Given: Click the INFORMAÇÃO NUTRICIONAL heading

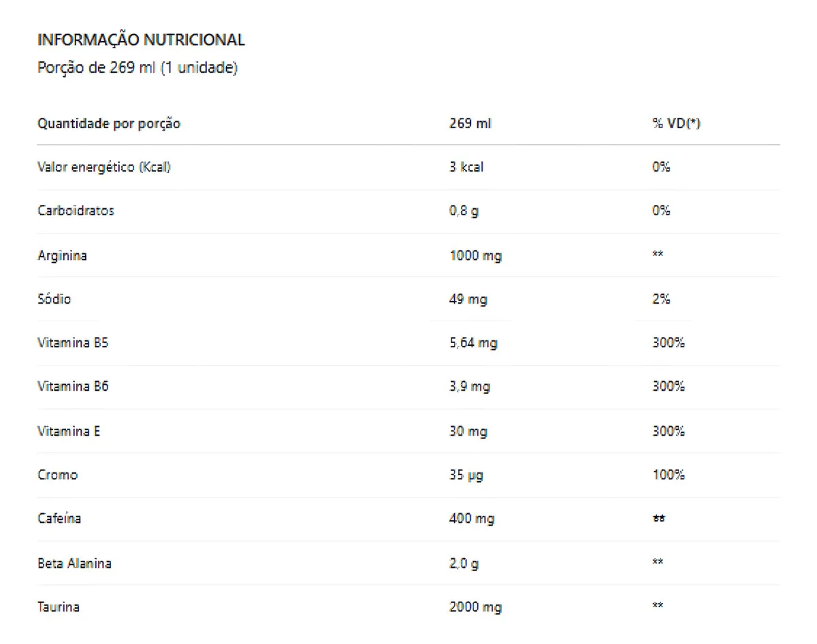Looking at the screenshot, I should [141, 39].
